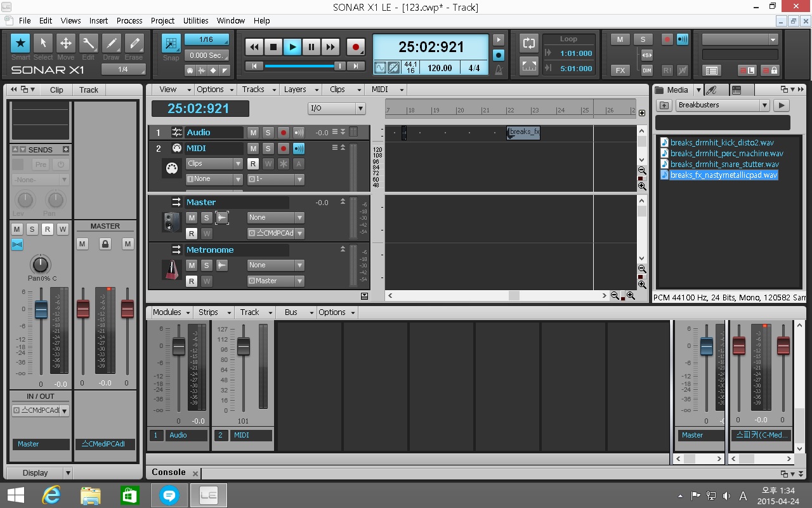Open Metronome output Master dropdown
812x508 pixels.
point(276,281)
